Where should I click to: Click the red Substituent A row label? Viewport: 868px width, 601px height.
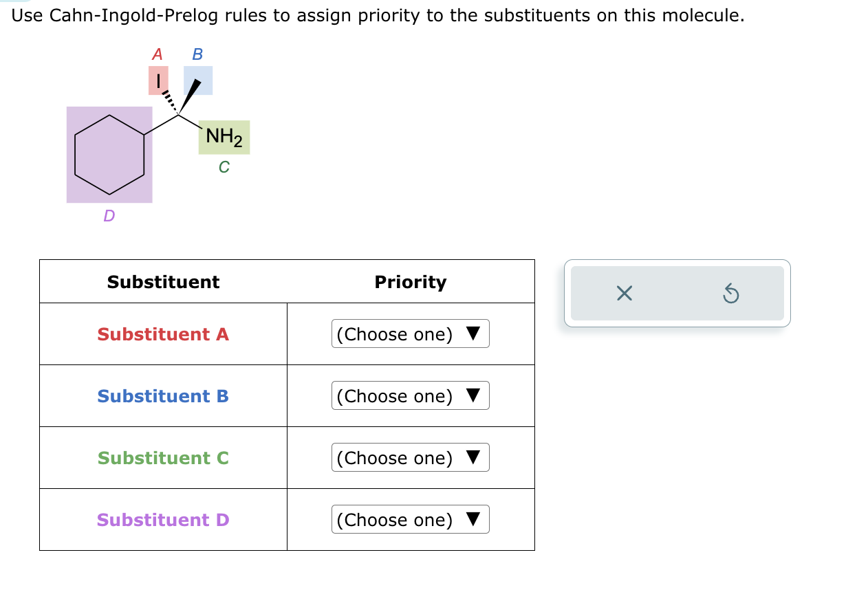[162, 334]
